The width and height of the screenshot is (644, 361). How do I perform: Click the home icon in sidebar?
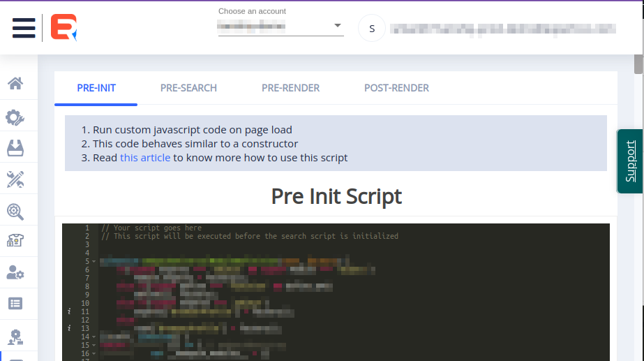click(15, 84)
